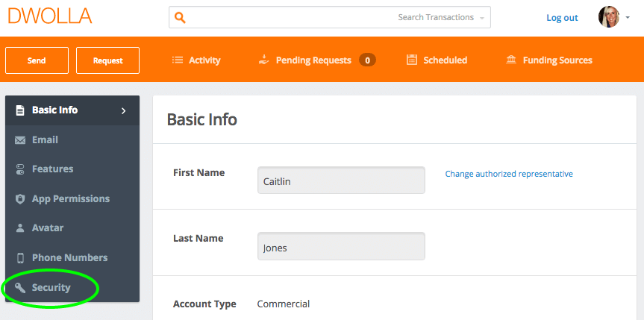Click the App Permissions shield icon
Viewport: 644px width, 320px height.
(x=20, y=199)
